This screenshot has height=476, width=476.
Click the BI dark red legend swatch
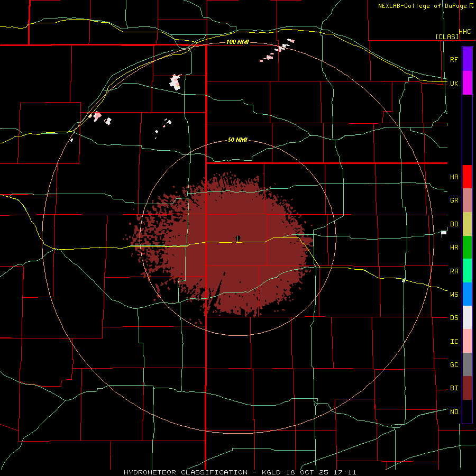[467, 388]
